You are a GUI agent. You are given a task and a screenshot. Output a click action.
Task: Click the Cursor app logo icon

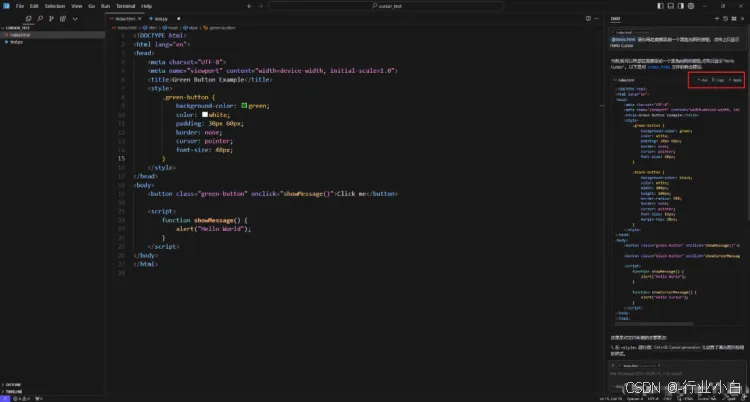(6, 6)
